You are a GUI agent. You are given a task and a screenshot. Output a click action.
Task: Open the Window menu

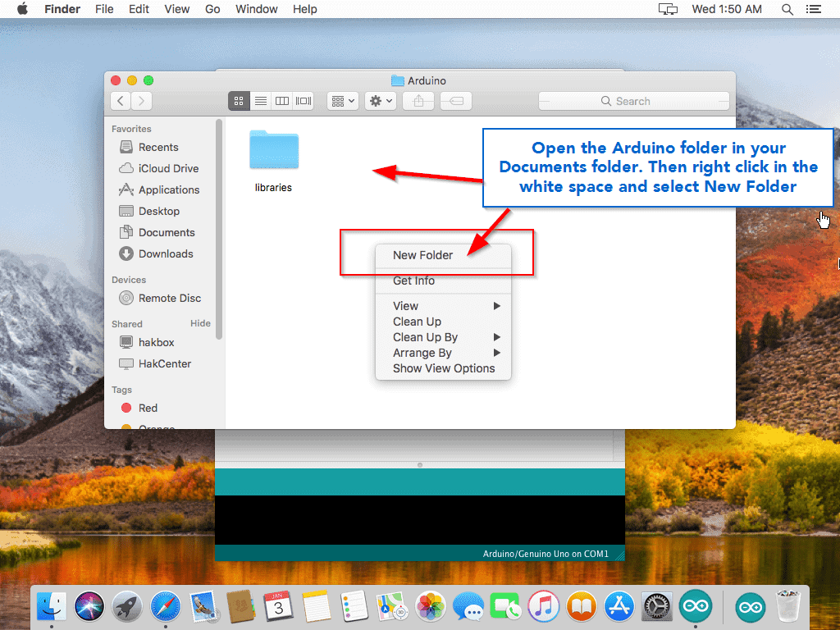pos(257,9)
